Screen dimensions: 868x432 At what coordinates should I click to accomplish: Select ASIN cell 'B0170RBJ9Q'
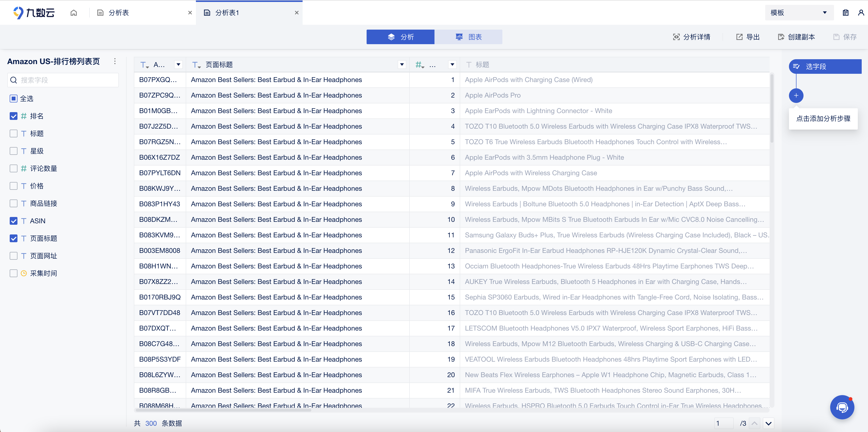coord(160,297)
